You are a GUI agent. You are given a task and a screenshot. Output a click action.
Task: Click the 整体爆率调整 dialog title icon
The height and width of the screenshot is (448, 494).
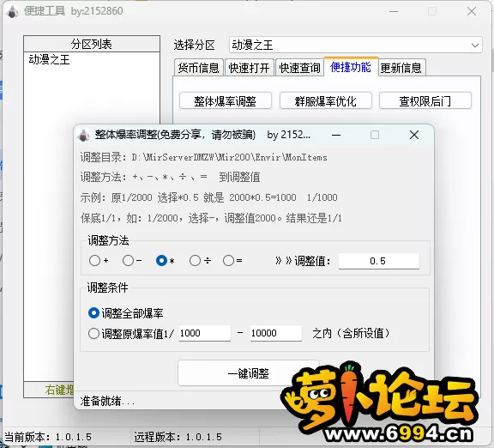point(83,136)
